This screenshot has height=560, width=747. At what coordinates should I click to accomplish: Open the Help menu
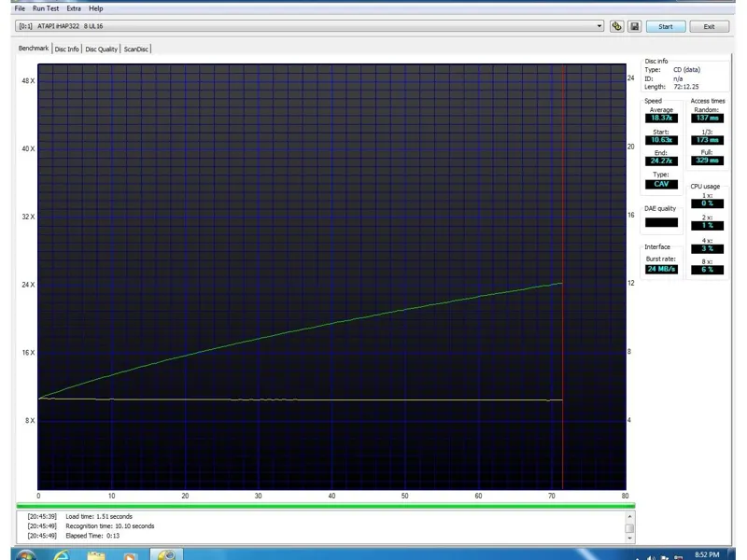point(95,8)
